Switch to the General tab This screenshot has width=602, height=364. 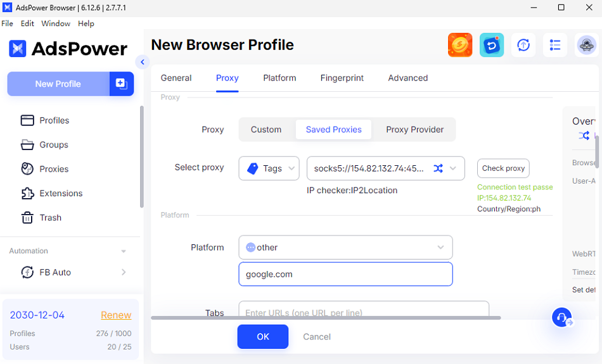pos(176,78)
